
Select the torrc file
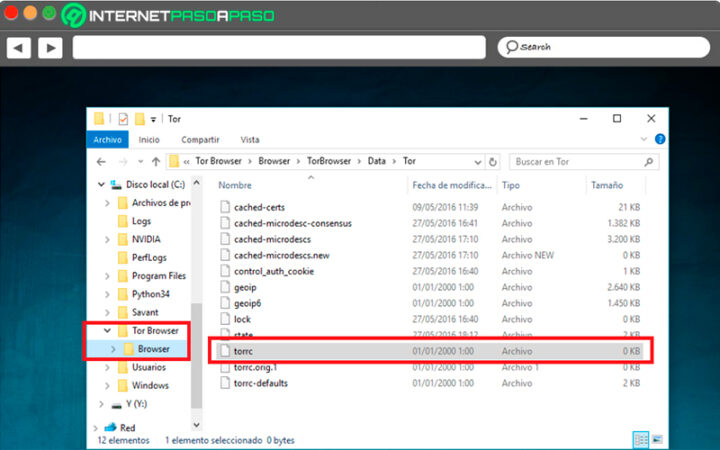431,351
